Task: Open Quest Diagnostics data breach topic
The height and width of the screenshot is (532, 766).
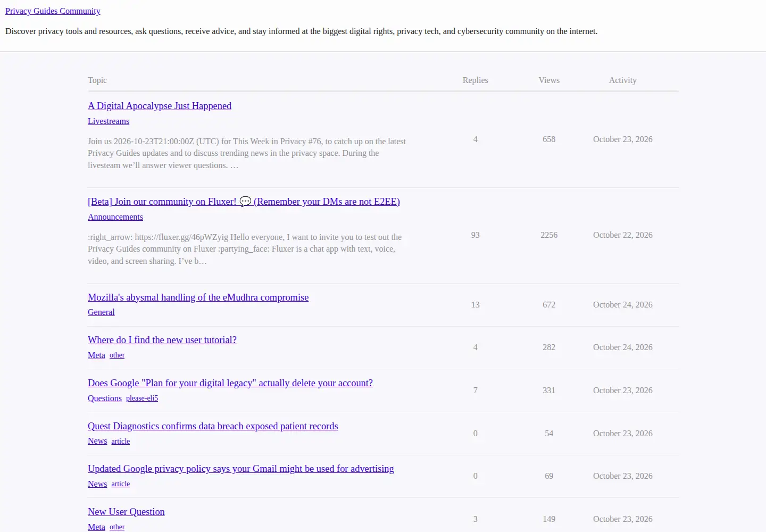Action: click(x=213, y=426)
